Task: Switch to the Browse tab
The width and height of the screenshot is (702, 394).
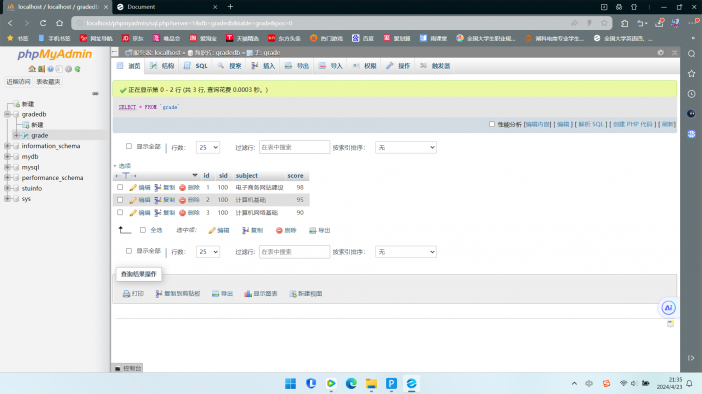Action: pyautogui.click(x=128, y=66)
